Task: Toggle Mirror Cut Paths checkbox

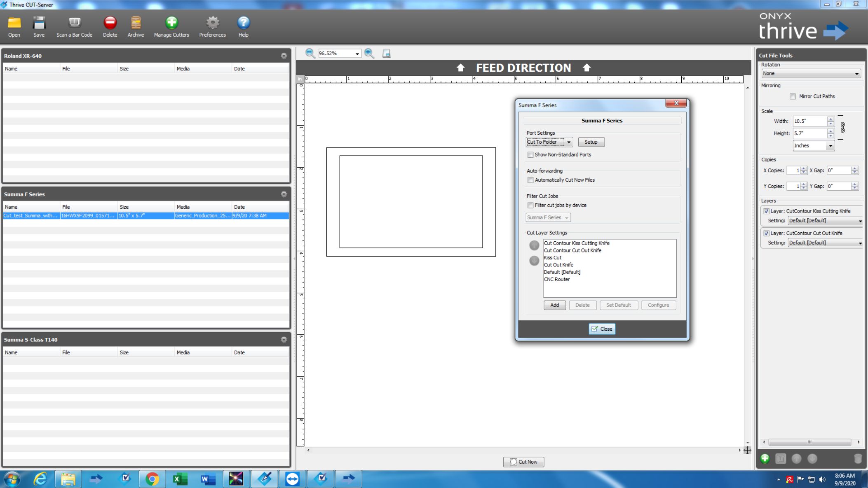Action: tap(792, 96)
